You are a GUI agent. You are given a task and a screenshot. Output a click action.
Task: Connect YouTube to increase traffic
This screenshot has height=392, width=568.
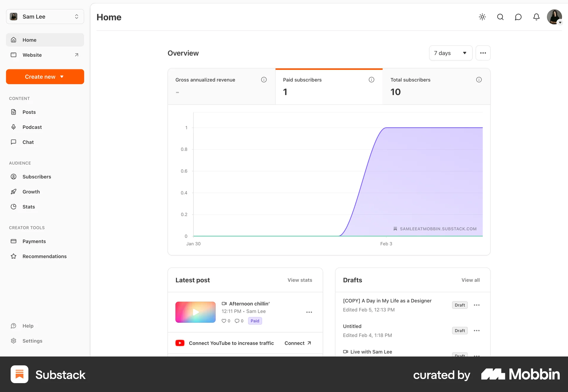pos(297,343)
